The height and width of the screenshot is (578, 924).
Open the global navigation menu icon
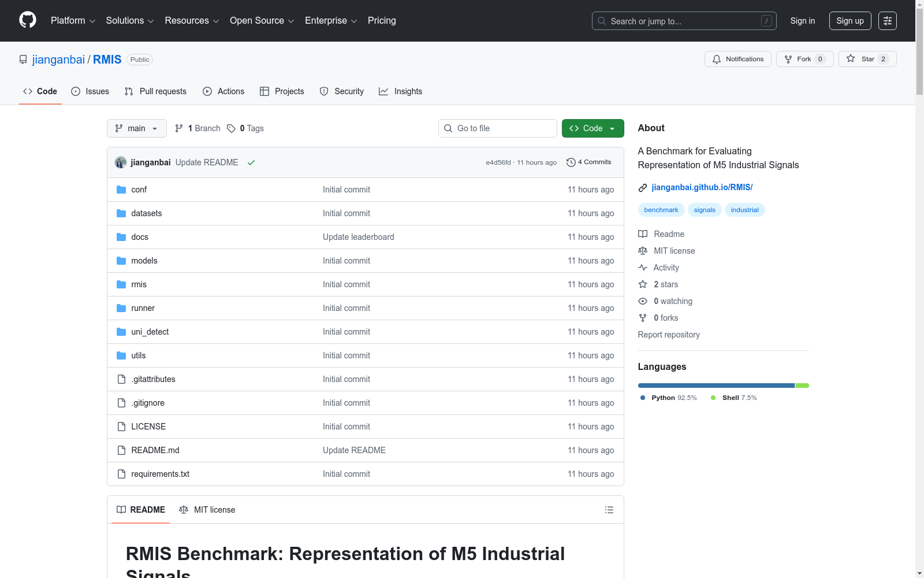(x=888, y=21)
